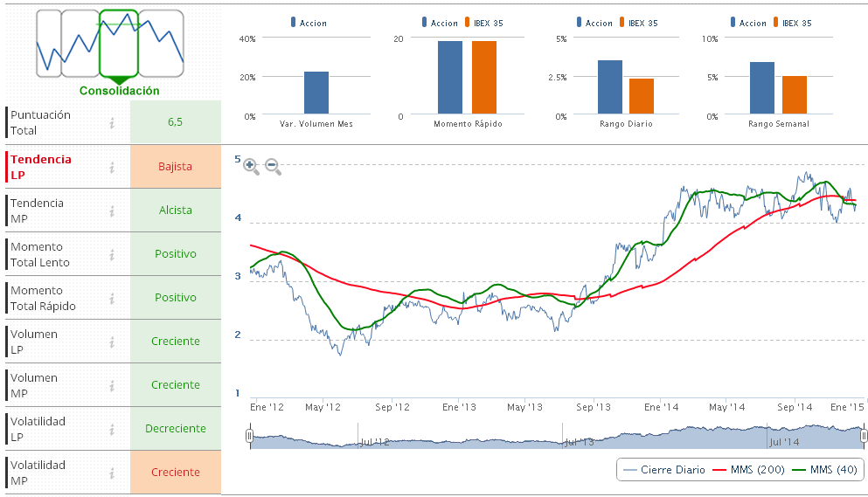
Task: Click info icon beside Volumen LP
Action: point(112,342)
